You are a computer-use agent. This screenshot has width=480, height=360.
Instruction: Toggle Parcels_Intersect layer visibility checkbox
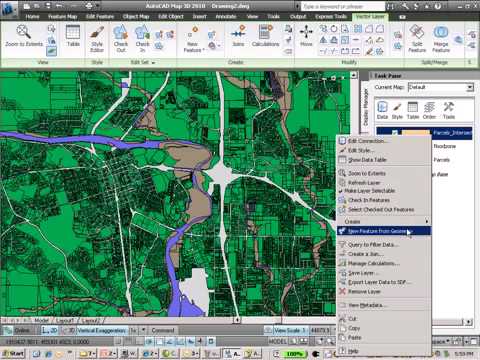click(395, 133)
